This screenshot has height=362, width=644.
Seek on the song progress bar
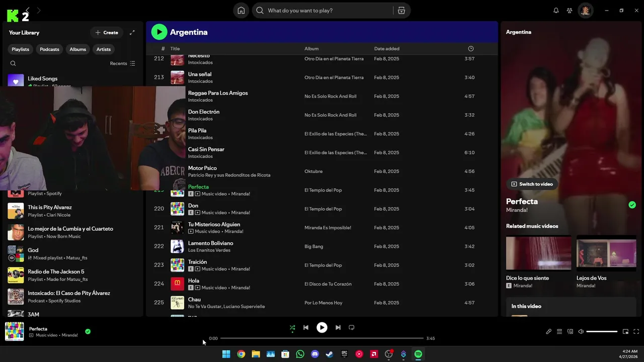click(322, 338)
